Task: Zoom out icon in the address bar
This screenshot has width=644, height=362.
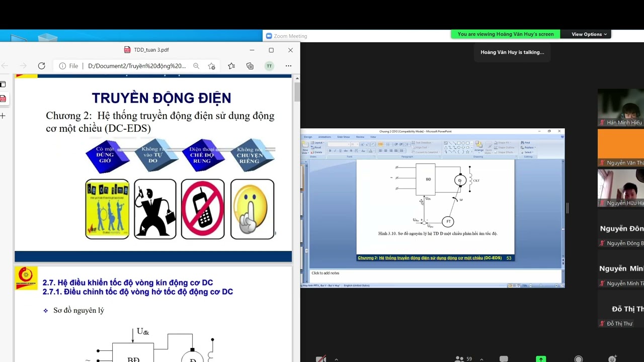Action: pyautogui.click(x=196, y=66)
